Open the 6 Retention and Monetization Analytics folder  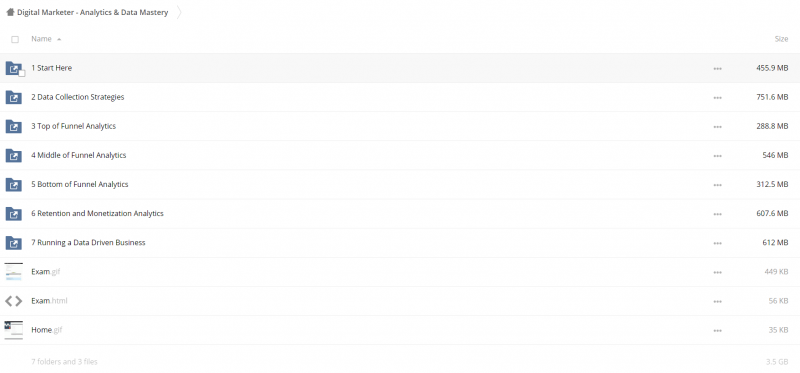[x=97, y=213]
